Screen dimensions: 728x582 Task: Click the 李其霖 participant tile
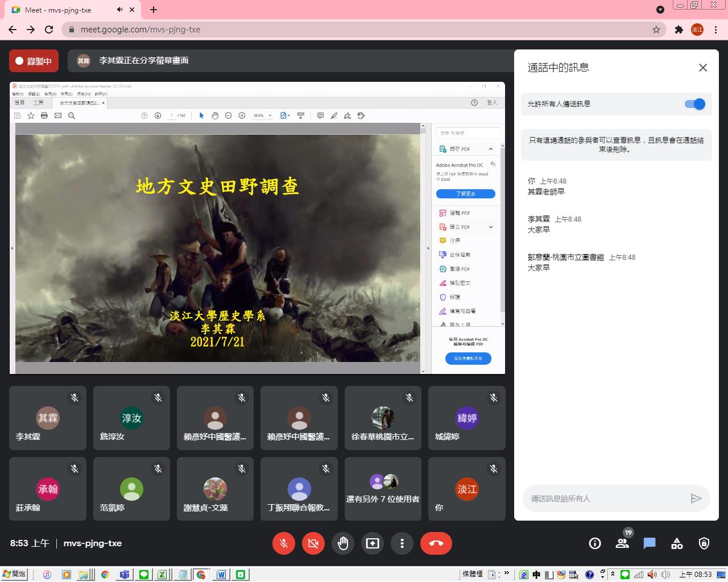tap(48, 418)
